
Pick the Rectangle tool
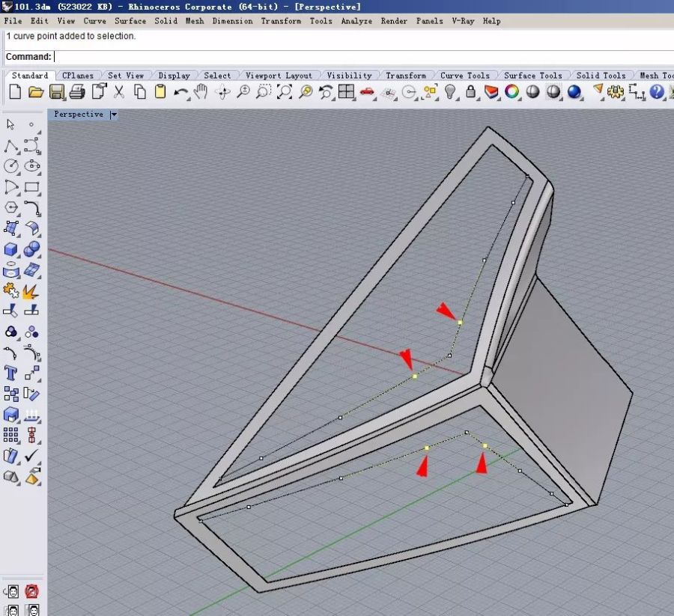31,187
